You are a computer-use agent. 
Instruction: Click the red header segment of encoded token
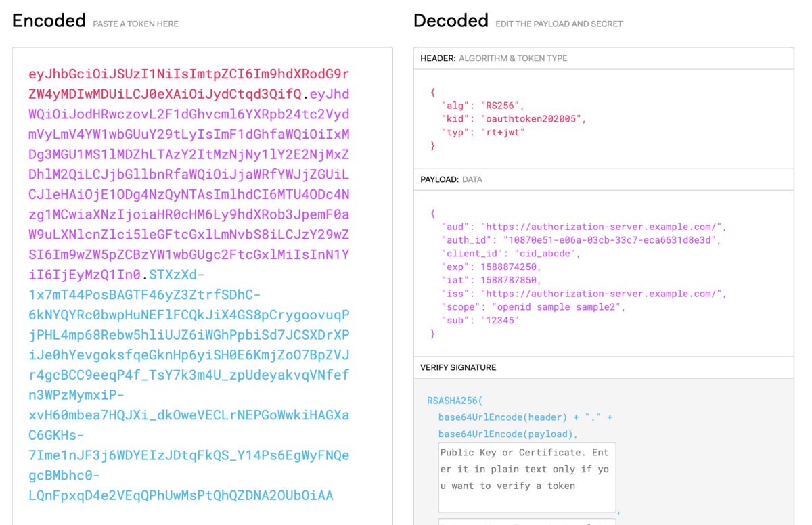[189, 83]
